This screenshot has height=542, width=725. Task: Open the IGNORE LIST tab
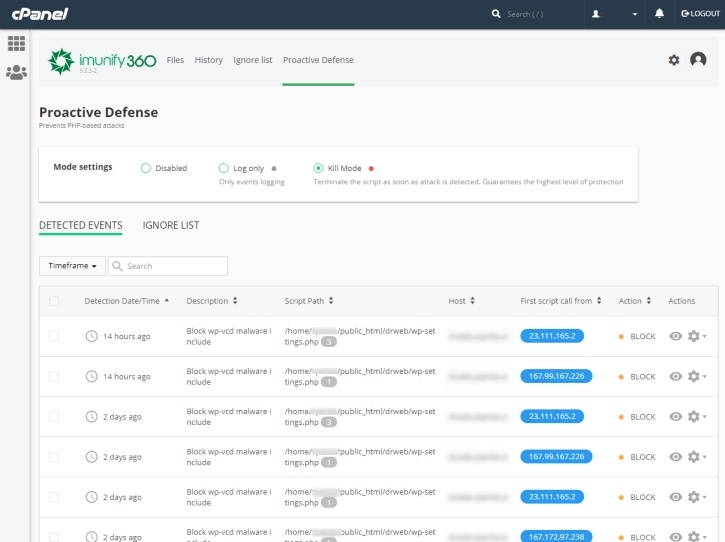171,225
